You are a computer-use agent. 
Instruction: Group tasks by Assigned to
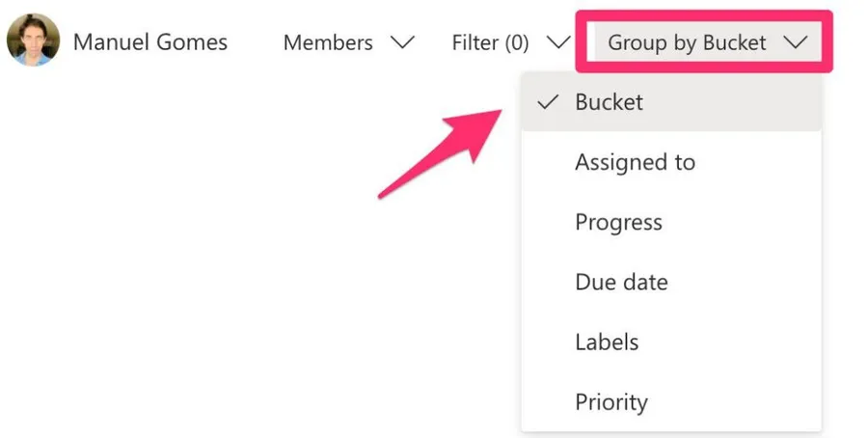pyautogui.click(x=635, y=162)
